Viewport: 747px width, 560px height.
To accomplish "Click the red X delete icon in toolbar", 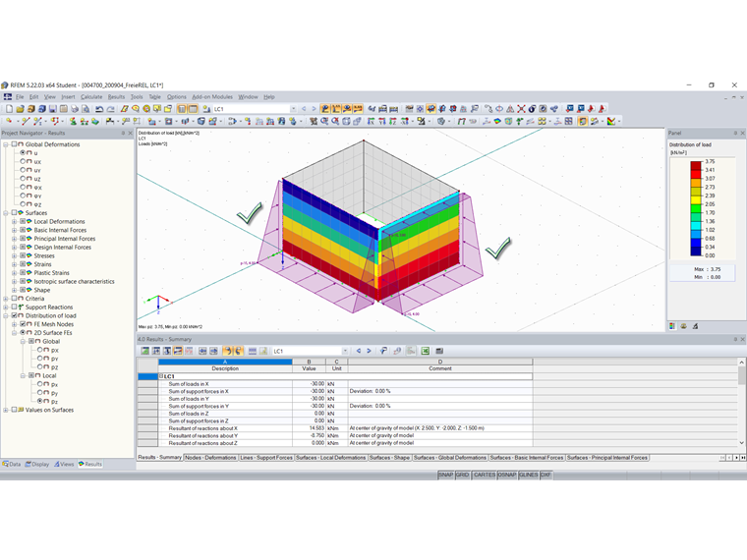I will tap(521, 109).
